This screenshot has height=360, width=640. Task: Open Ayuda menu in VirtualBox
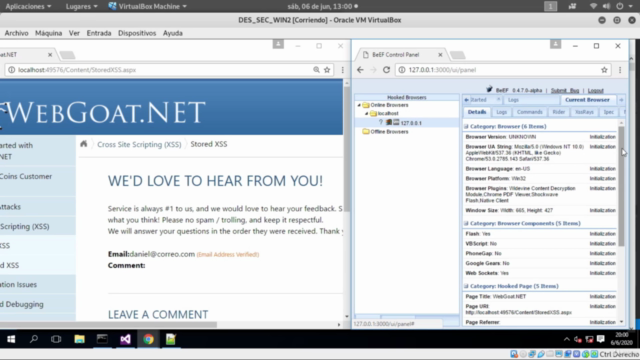[173, 33]
